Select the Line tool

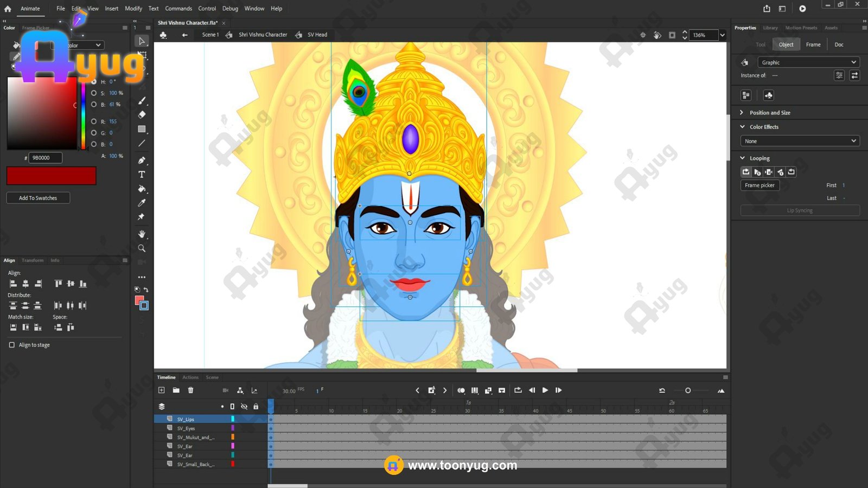[x=142, y=143]
